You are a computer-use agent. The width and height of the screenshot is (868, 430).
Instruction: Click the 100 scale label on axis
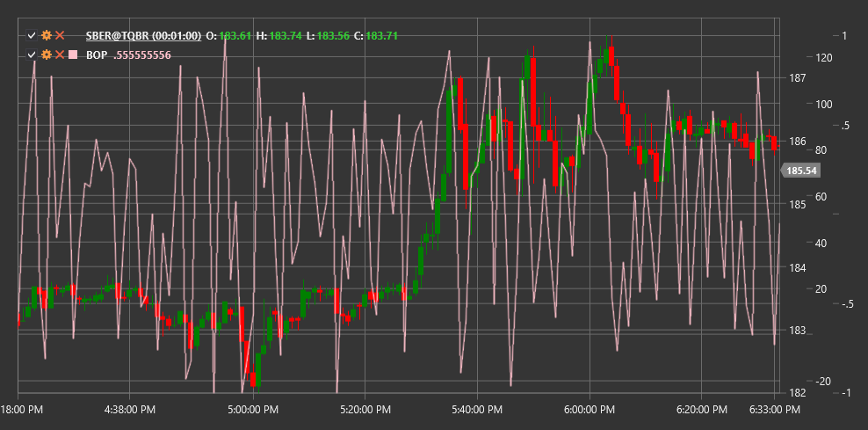coord(824,104)
